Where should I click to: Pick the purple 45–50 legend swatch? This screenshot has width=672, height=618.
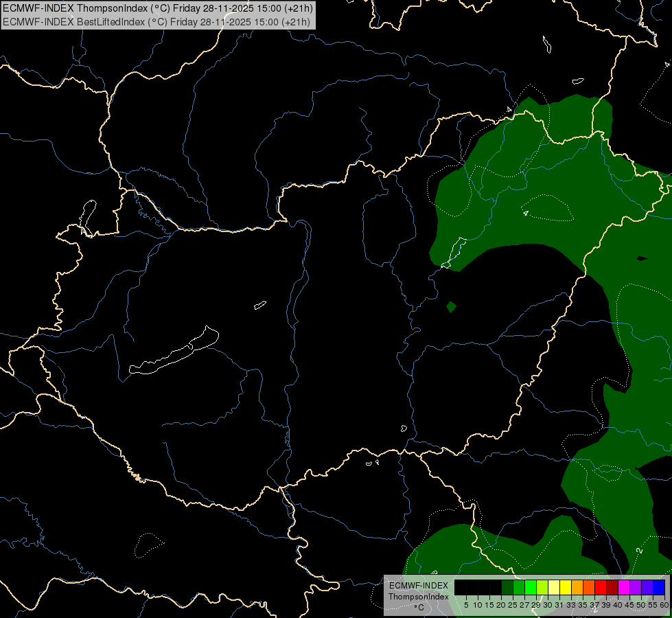point(635,587)
